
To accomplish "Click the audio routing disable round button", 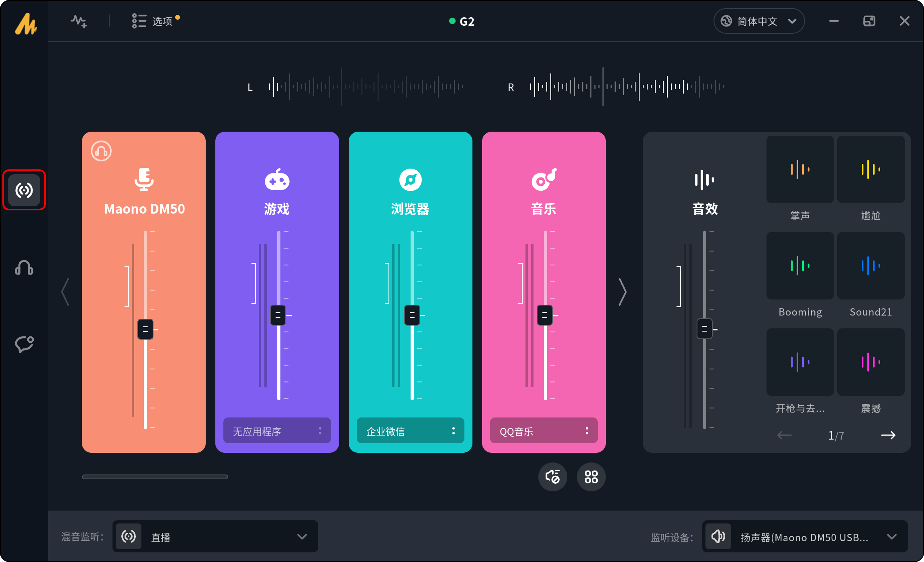I will coord(552,477).
